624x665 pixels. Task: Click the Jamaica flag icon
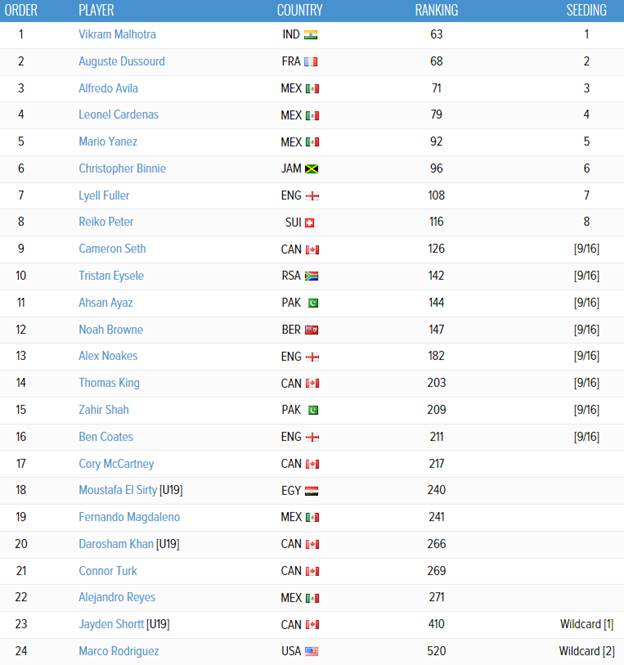311,169
